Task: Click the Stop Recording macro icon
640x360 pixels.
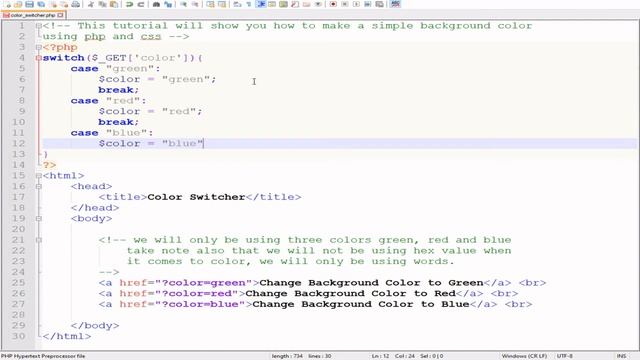Action: tap(345, 4)
